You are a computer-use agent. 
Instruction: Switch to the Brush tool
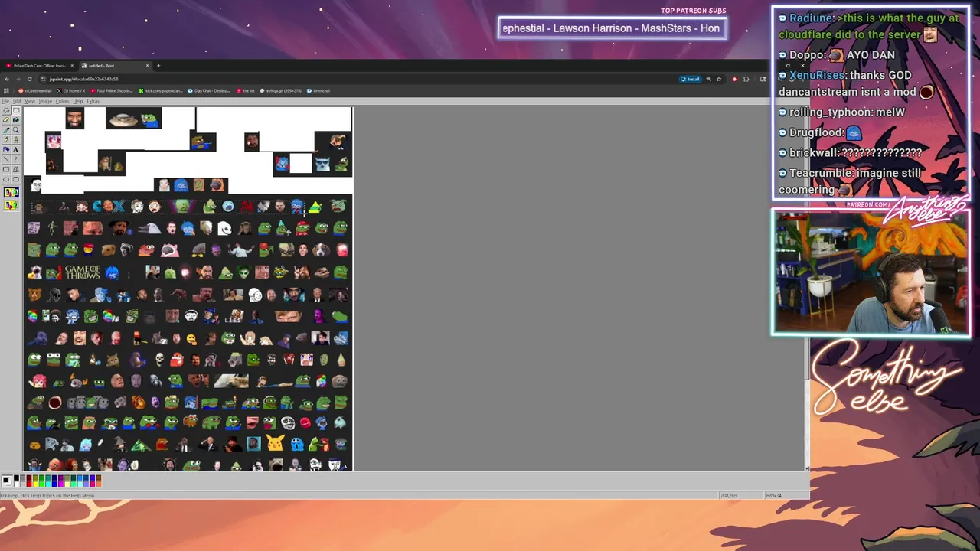[16, 140]
